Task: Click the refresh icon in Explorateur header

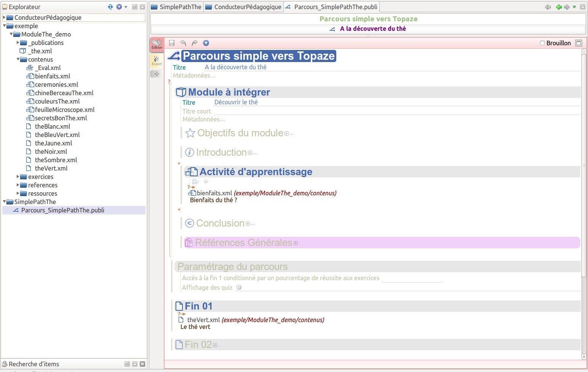Action: [x=110, y=7]
